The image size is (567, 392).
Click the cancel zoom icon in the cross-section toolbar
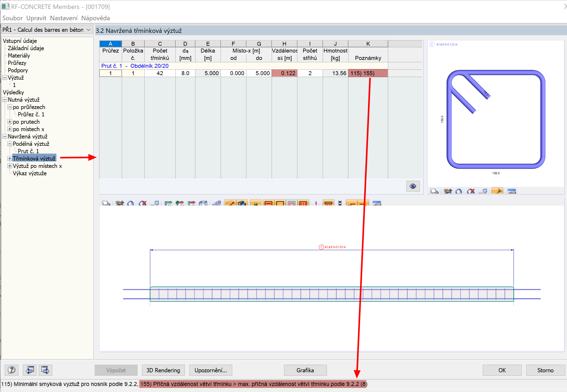[x=471, y=191]
